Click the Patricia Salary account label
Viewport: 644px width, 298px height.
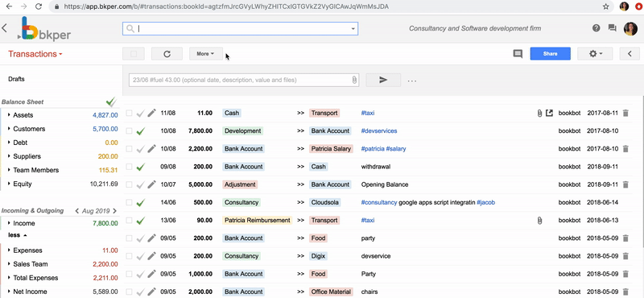point(331,149)
